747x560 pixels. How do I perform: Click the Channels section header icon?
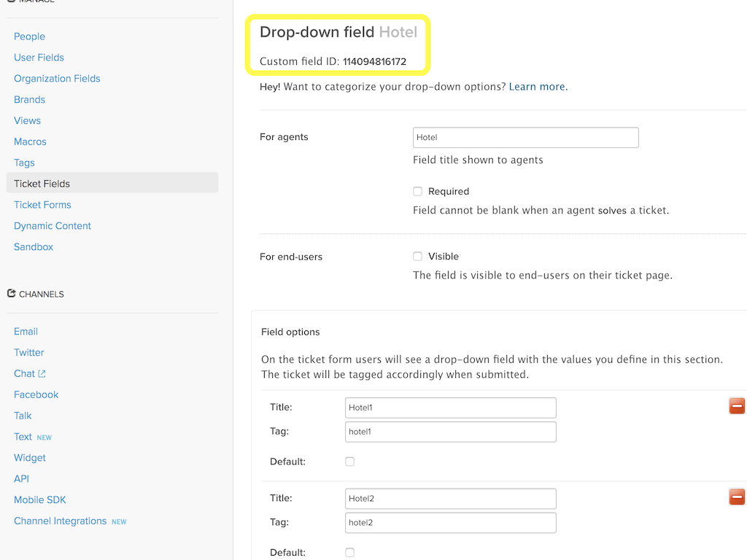tap(11, 293)
